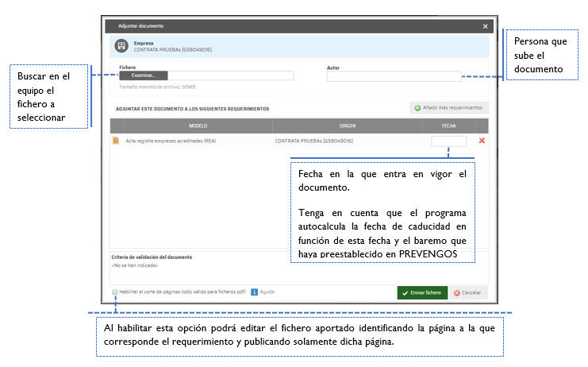Click the blue info icon beside Ayuda
588x367 pixels.
pyautogui.click(x=255, y=292)
